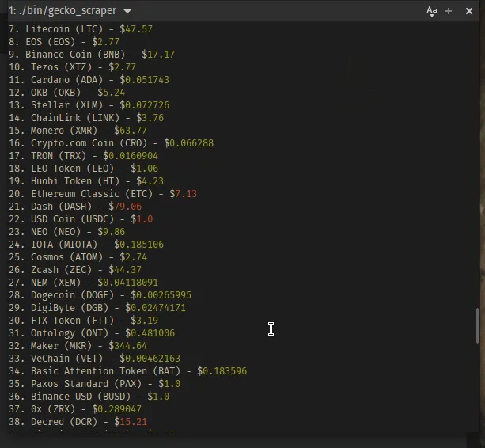The width and height of the screenshot is (485, 448).
Task: Select the NEO (NEO) row
Action: click(66, 232)
